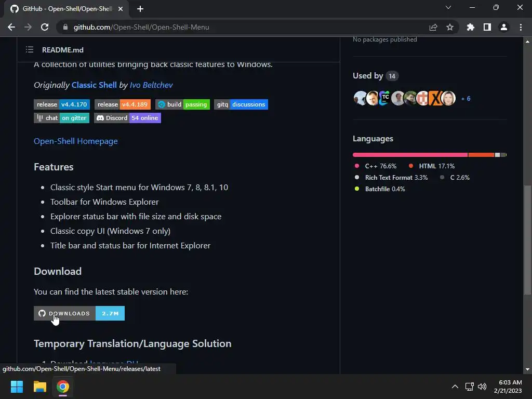The width and height of the screenshot is (532, 399).
Task: Click the gitq discussions badge
Action: click(241, 104)
